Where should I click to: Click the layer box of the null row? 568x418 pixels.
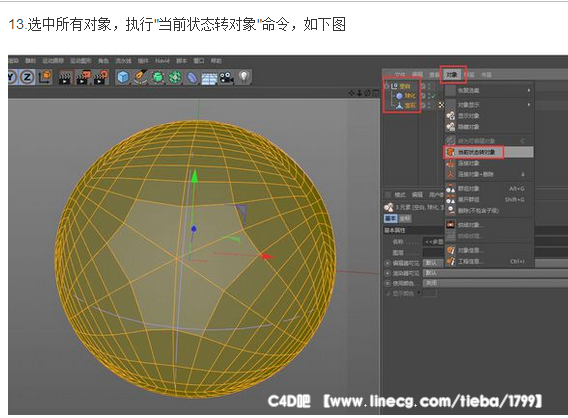click(x=423, y=86)
